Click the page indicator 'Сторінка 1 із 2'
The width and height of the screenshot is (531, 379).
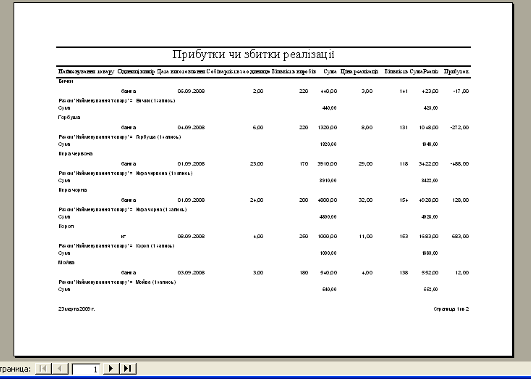pos(451,309)
